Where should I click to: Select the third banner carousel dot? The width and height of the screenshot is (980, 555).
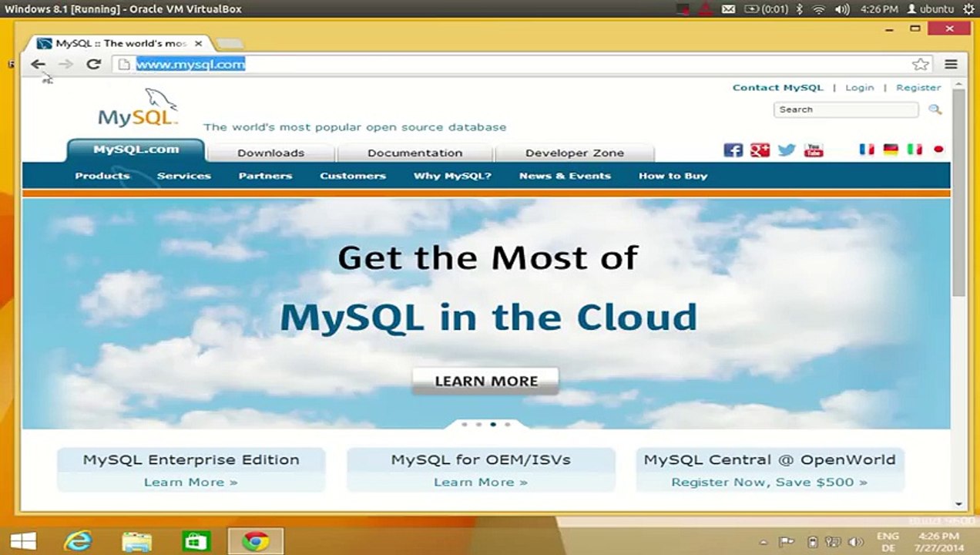tap(493, 424)
